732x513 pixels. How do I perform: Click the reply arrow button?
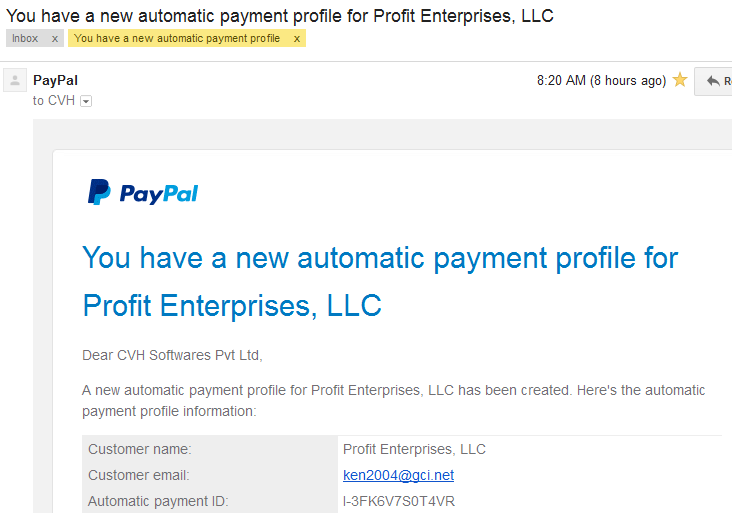pos(713,81)
